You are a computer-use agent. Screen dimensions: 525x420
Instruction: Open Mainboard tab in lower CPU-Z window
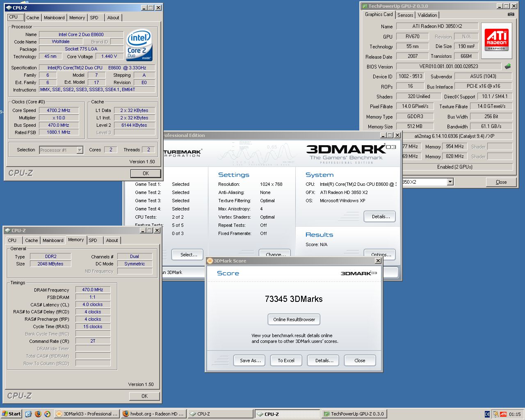point(53,240)
